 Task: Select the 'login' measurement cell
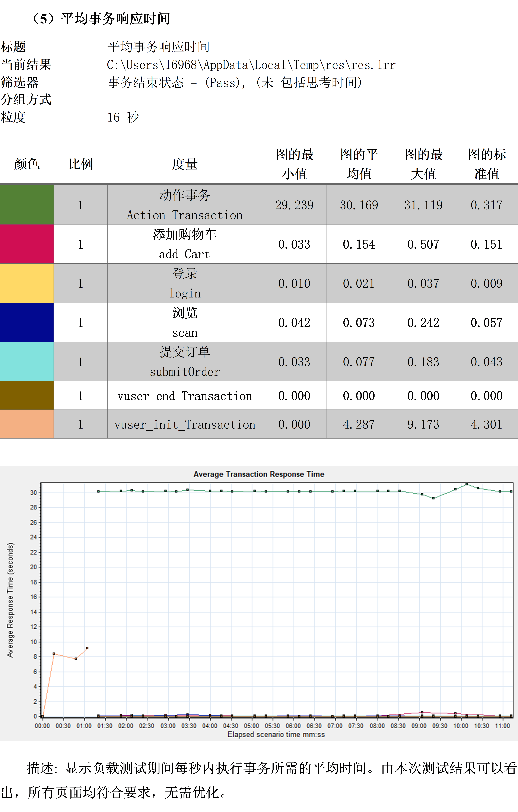185,283
